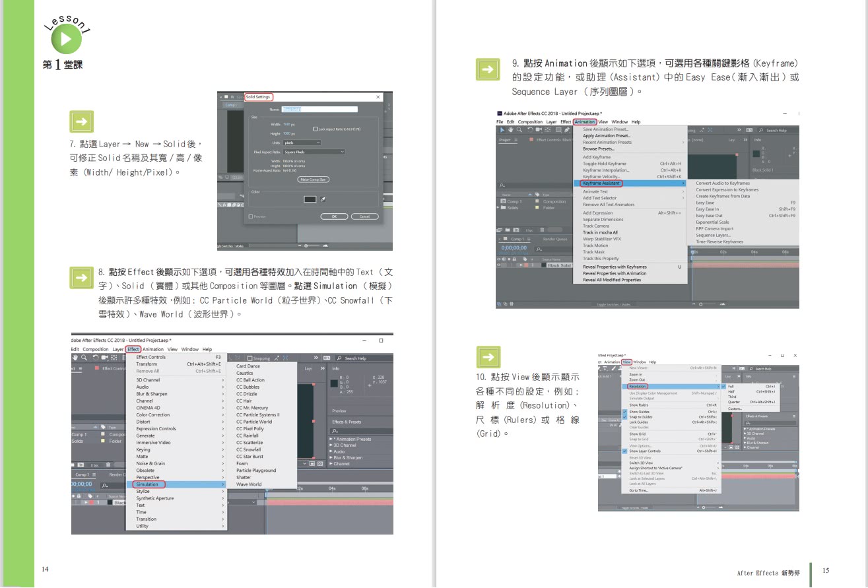
Task: Select the Pen tool in Animation screenshot toolbar
Action: (567, 130)
